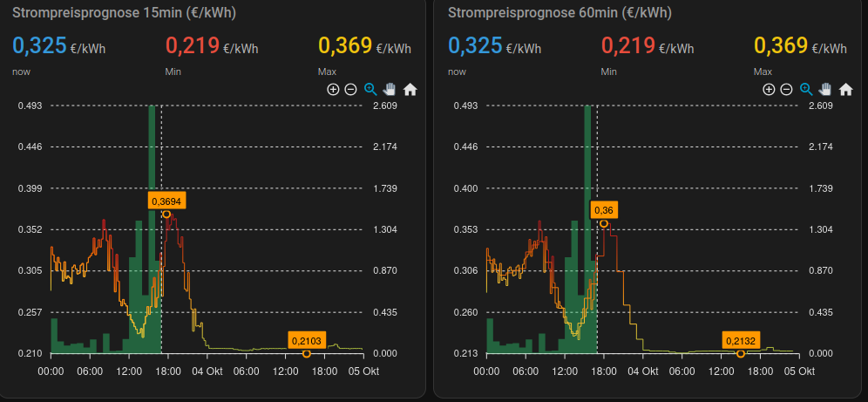Activate the pan hand tool on 15min chart
The height and width of the screenshot is (402, 868).
coord(390,89)
